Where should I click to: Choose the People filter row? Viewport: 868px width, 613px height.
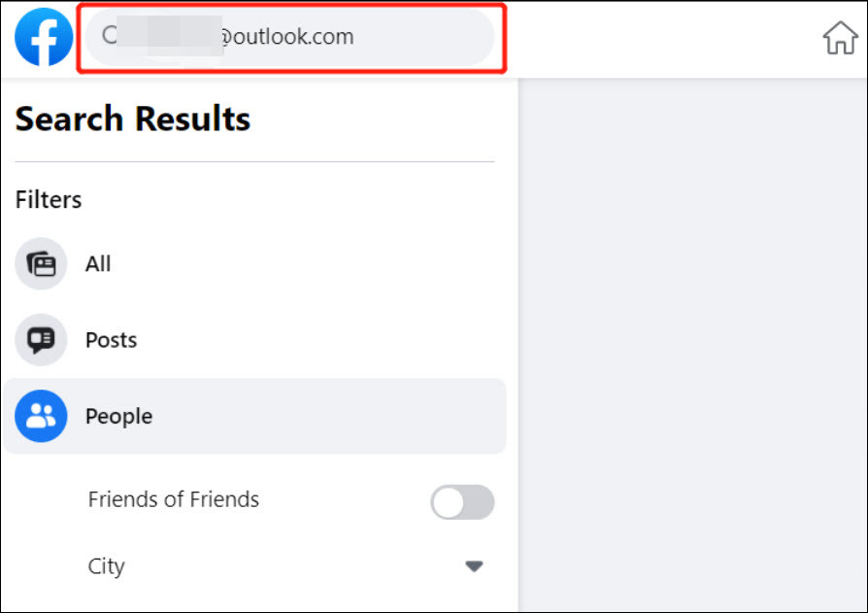pyautogui.click(x=254, y=416)
